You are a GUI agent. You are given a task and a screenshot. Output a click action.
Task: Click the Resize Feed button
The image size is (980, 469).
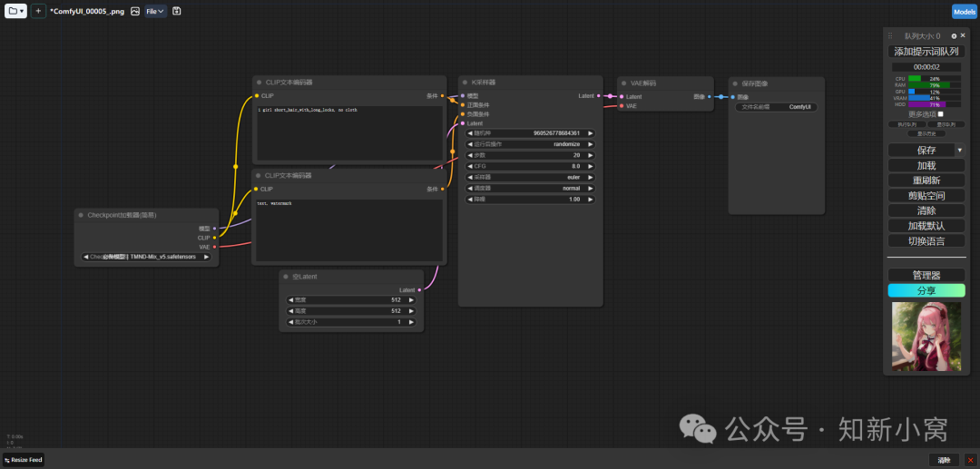[23, 460]
